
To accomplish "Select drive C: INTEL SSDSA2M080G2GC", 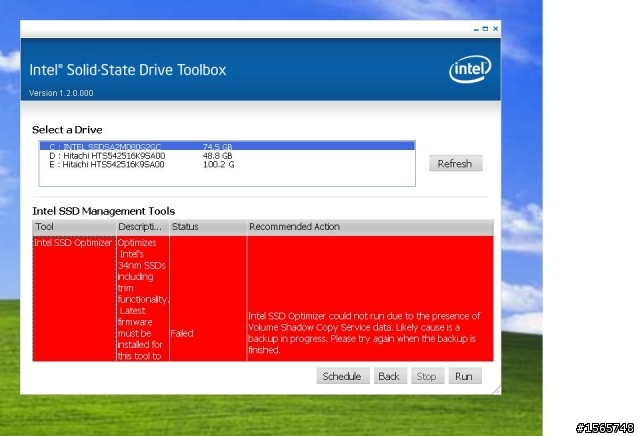I will [227, 146].
